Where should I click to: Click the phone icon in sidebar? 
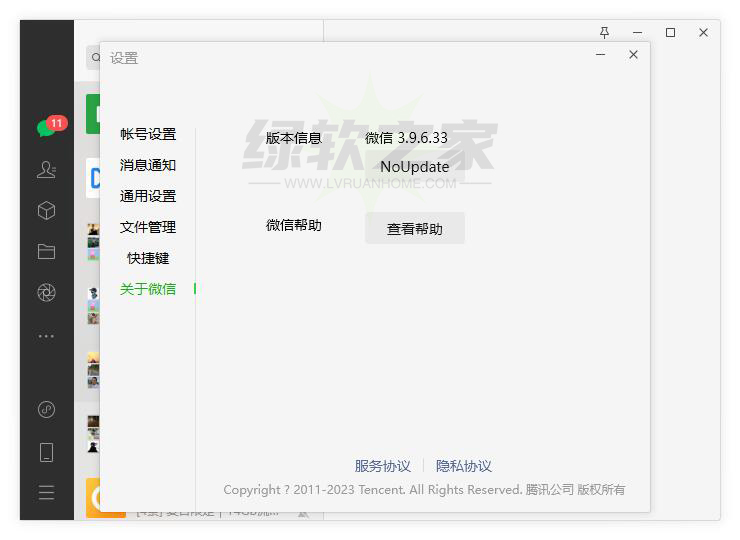tap(46, 452)
